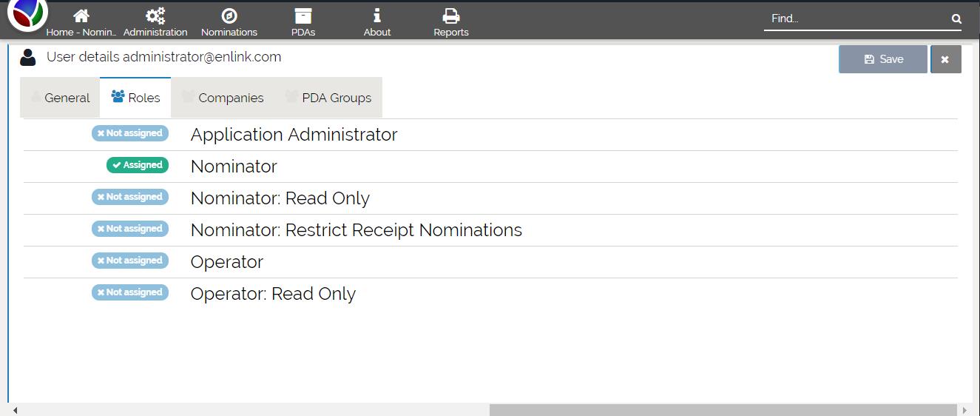
Task: Close the user details panel
Action: (945, 59)
